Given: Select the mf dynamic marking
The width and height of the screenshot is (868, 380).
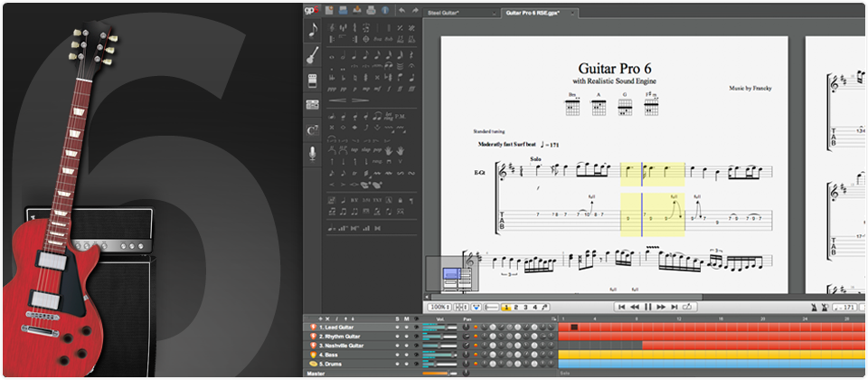Looking at the screenshot, I should [x=378, y=90].
